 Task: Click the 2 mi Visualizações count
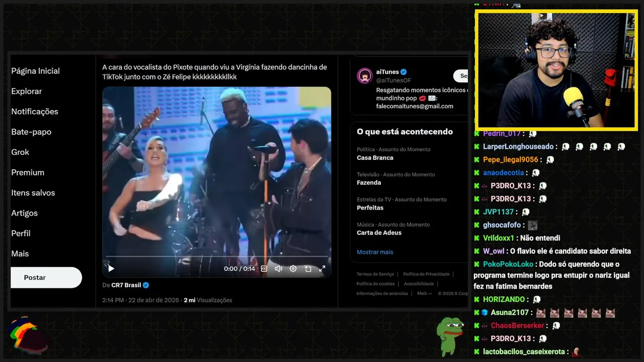click(x=208, y=300)
